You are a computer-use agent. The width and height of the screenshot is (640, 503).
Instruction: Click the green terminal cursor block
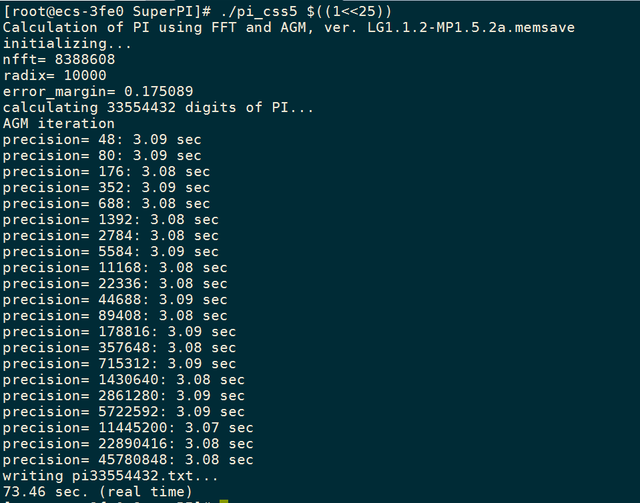coord(224,500)
